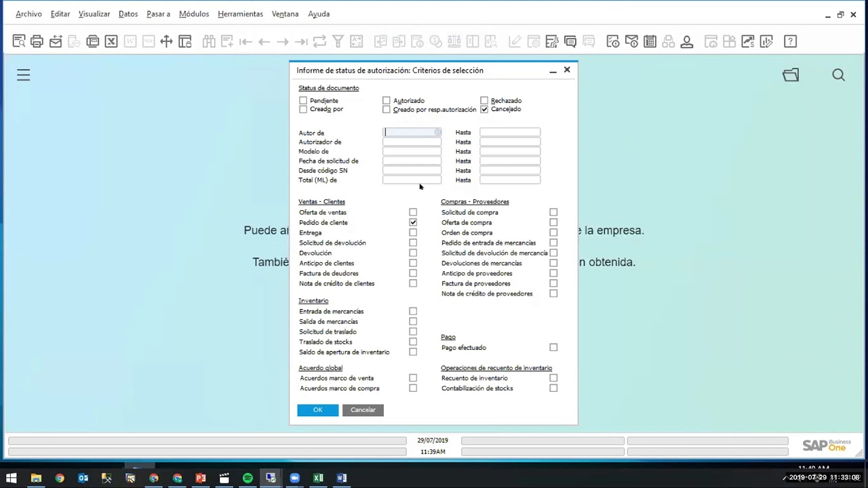Open the Ayuda menu

tap(319, 14)
